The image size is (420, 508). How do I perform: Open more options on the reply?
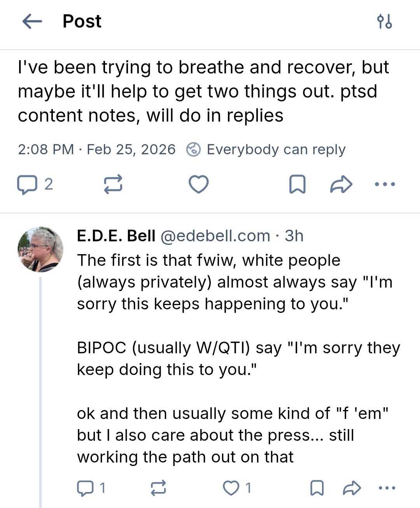point(386,488)
